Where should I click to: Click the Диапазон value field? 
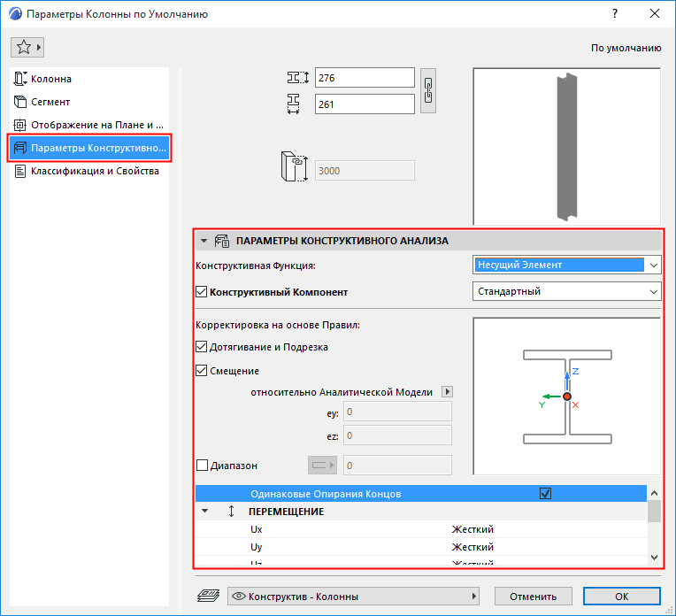pyautogui.click(x=397, y=465)
